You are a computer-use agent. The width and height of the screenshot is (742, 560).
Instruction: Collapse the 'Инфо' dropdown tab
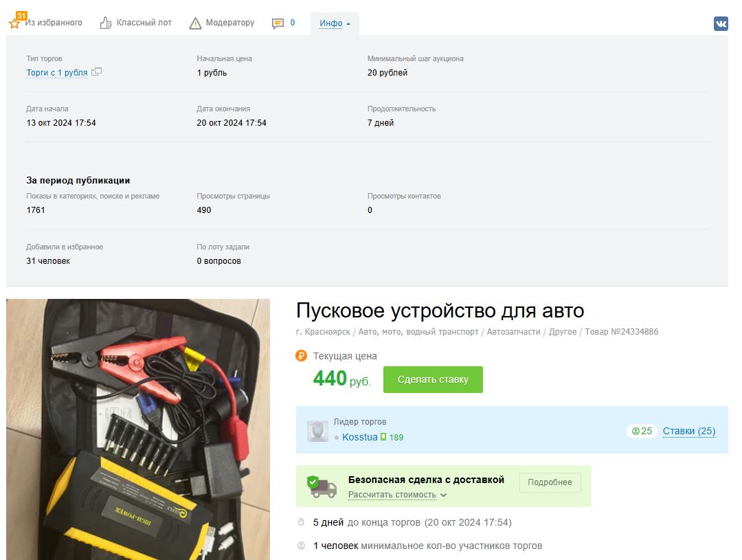(335, 23)
